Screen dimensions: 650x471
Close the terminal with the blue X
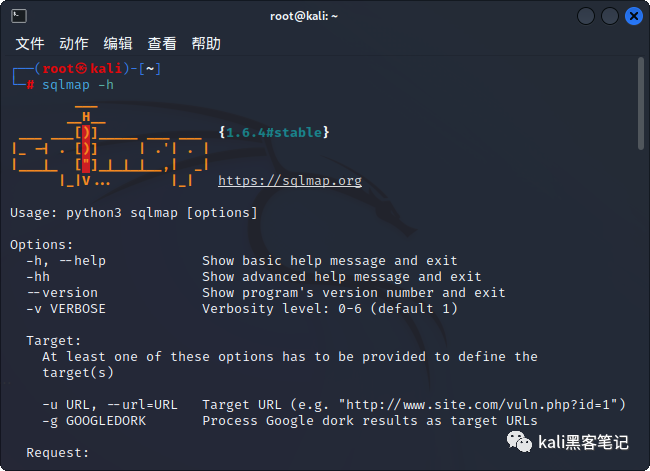coord(634,16)
